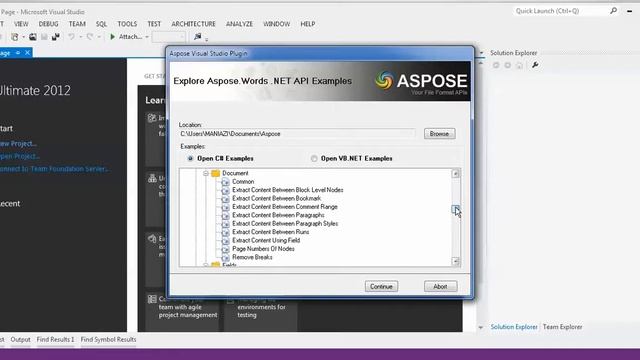This screenshot has height=360, width=640.
Task: Click the examples tree scrollbar thumb
Action: [456, 209]
